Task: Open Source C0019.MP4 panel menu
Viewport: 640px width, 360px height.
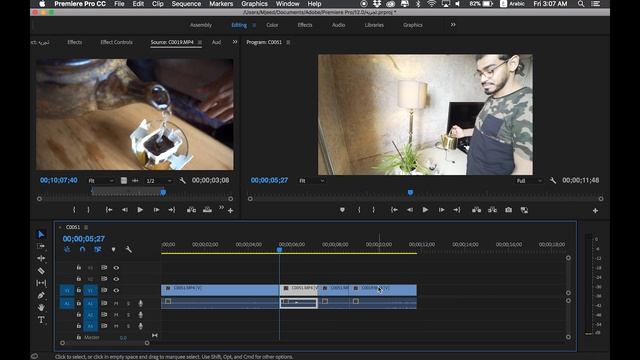Action: coord(200,42)
